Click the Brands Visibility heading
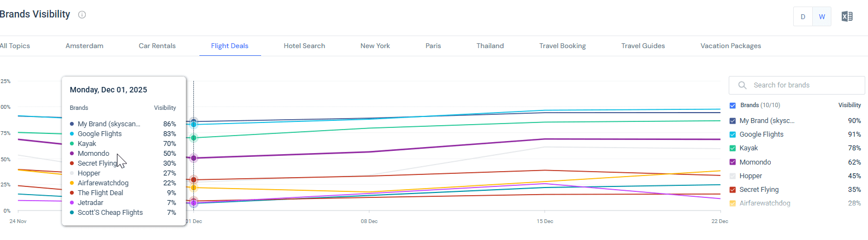 point(35,14)
